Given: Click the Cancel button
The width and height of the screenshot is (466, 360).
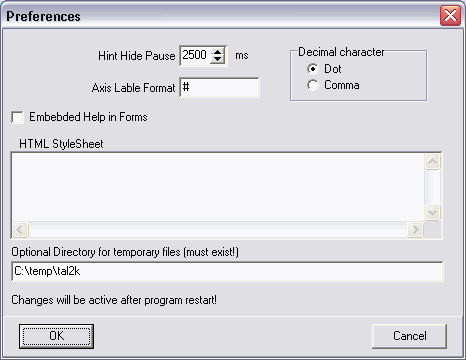Looking at the screenshot, I should pos(409,336).
